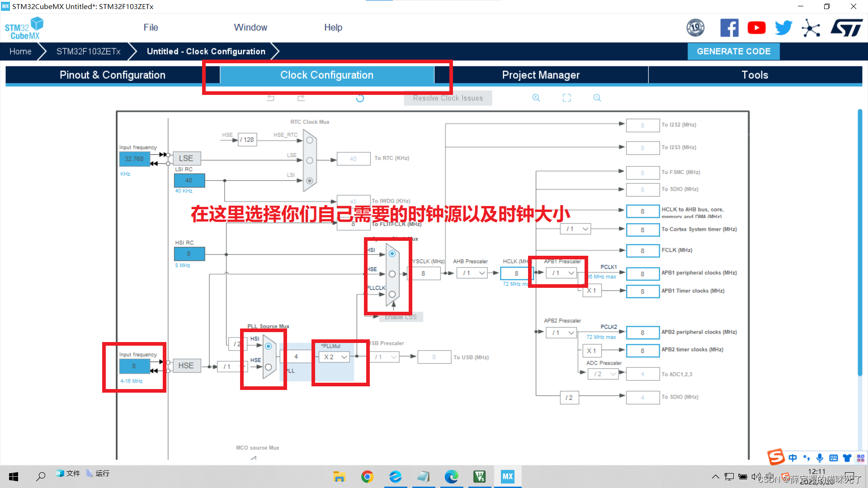Viewport: 868px width, 488px height.
Task: Open the Window menu
Action: 250,27
